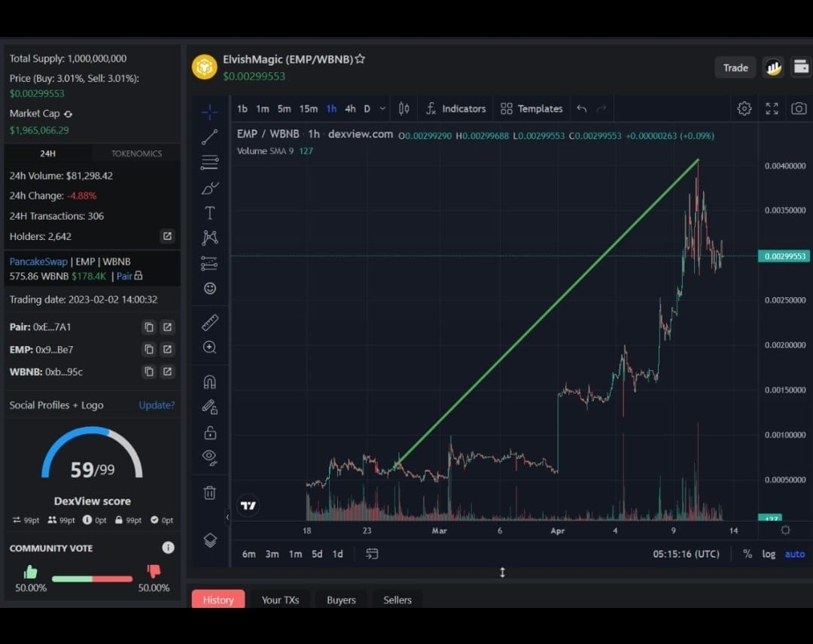The width and height of the screenshot is (813, 644).
Task: Open the chart patterns tool
Action: pos(209,238)
